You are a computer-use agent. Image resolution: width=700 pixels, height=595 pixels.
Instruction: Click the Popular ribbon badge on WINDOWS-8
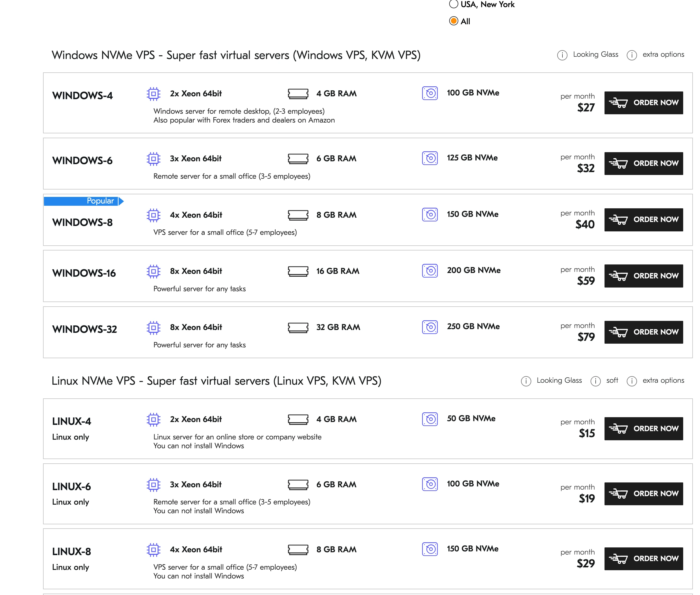[84, 201]
